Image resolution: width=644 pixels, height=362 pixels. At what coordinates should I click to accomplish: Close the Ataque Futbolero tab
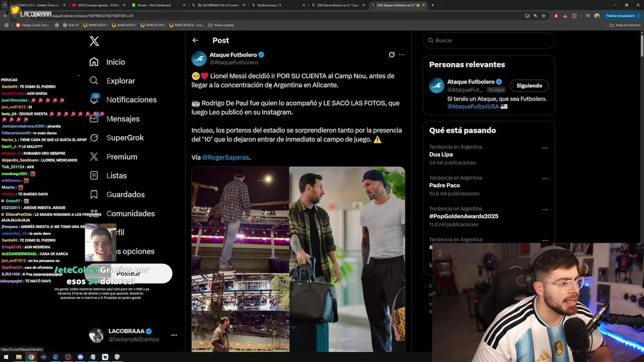tap(424, 5)
